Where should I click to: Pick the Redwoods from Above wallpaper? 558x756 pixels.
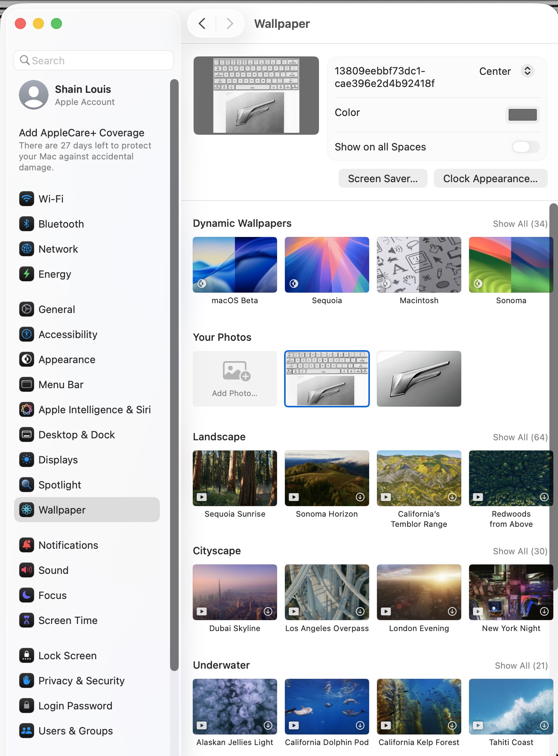pyautogui.click(x=511, y=478)
